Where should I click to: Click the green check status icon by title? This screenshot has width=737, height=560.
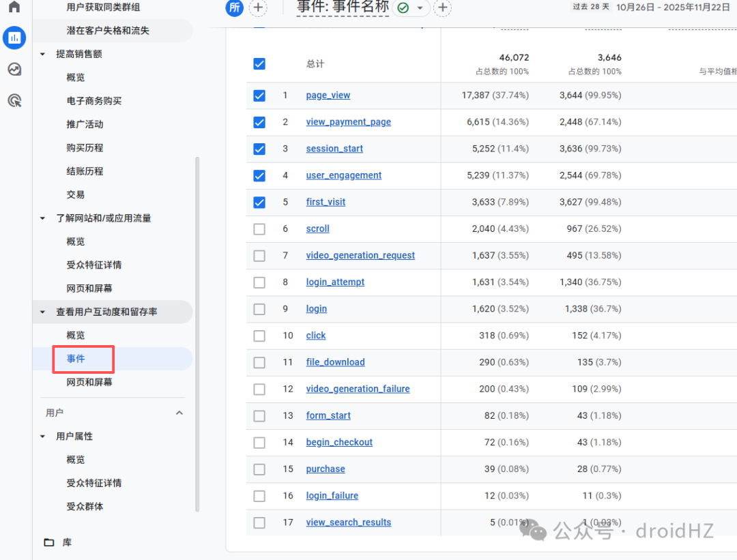pyautogui.click(x=403, y=8)
